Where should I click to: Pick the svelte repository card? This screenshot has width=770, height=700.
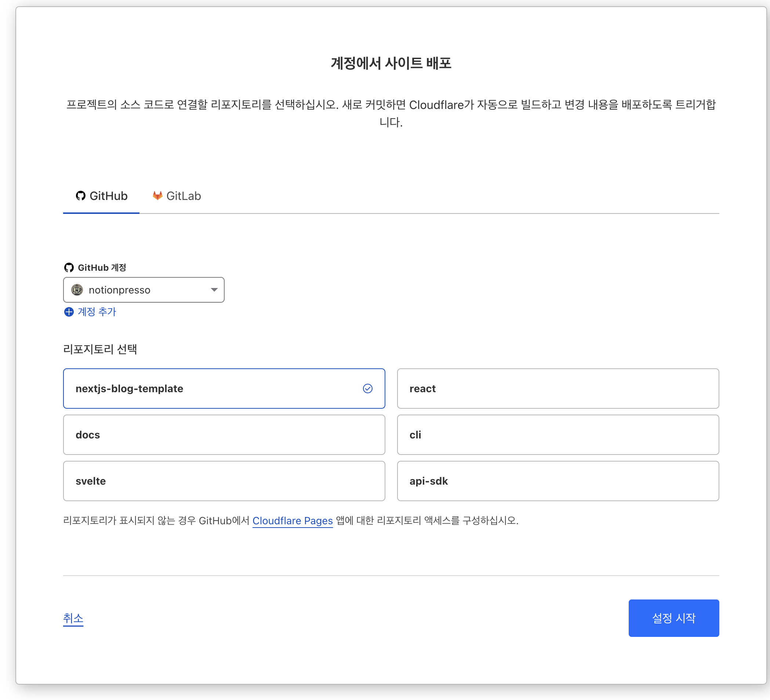(224, 481)
